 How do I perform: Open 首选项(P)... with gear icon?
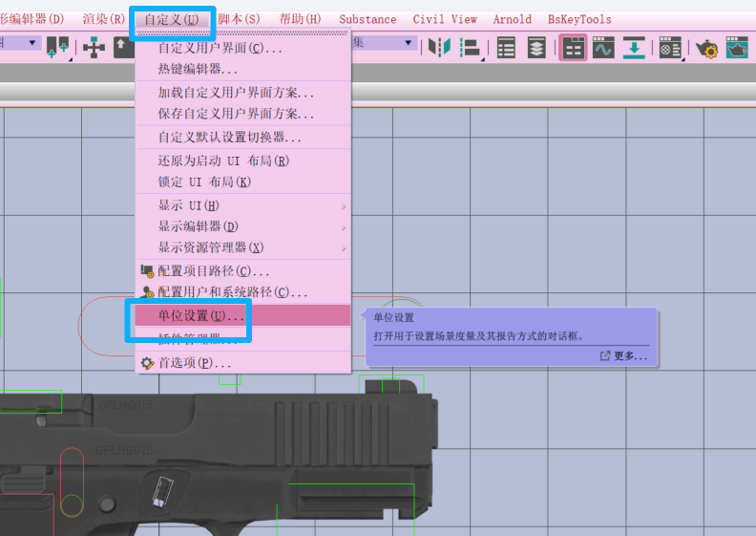pyautogui.click(x=243, y=363)
